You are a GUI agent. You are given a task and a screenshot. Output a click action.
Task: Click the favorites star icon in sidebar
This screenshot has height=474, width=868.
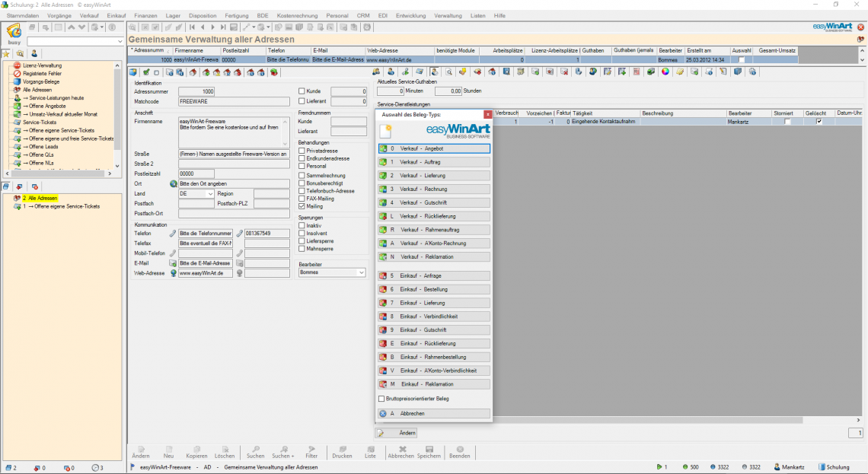point(7,54)
